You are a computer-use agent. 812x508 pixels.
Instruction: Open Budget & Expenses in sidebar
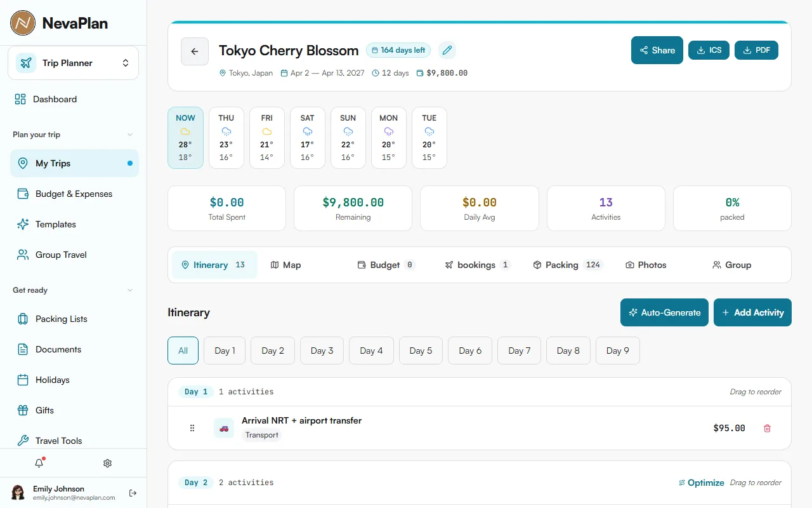pyautogui.click(x=74, y=194)
